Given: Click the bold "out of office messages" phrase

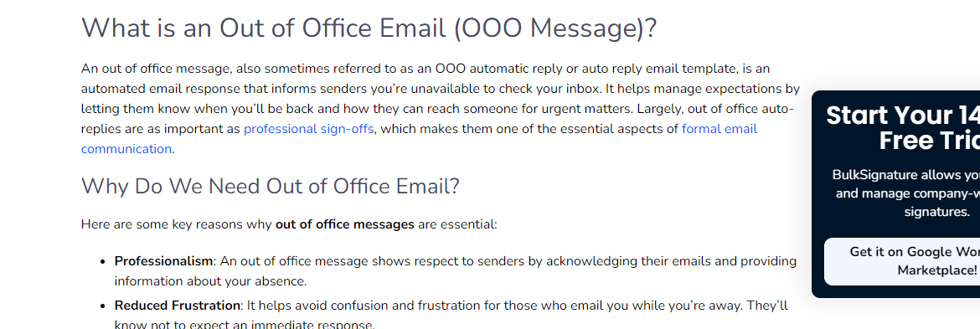Looking at the screenshot, I should (345, 224).
